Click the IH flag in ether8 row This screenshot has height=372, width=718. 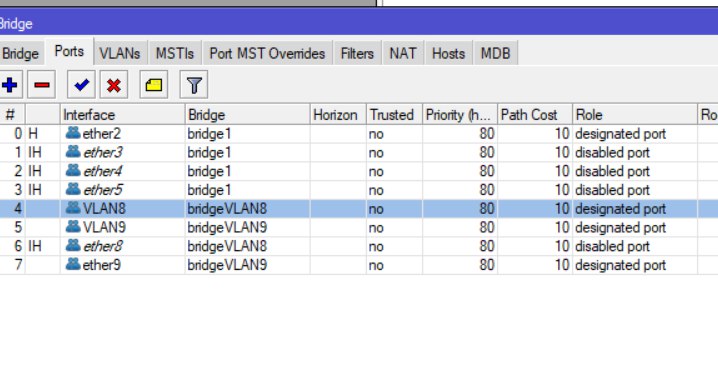35,246
